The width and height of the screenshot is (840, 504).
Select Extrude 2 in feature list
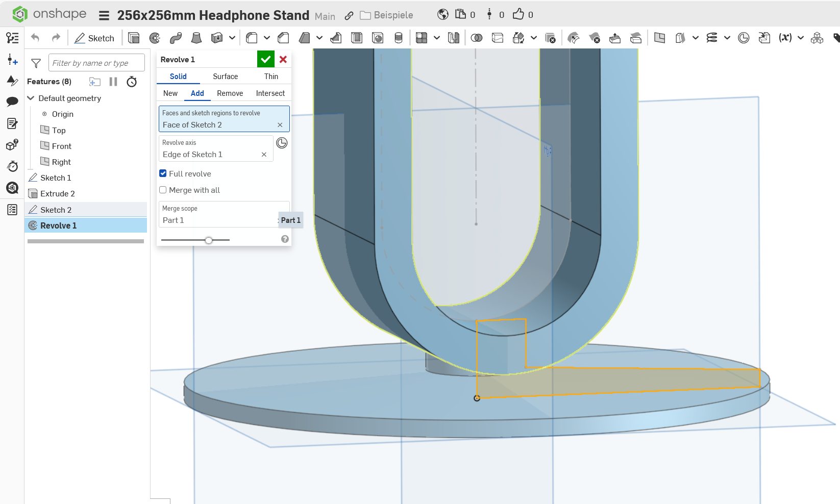click(x=86, y=194)
